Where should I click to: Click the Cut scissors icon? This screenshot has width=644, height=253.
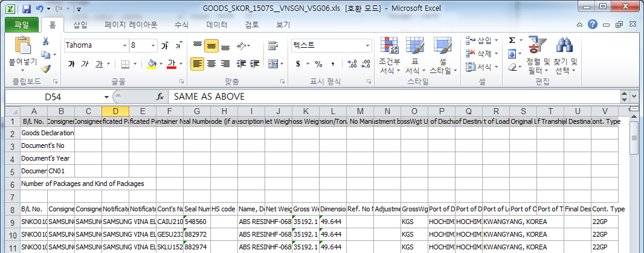pyautogui.click(x=45, y=41)
